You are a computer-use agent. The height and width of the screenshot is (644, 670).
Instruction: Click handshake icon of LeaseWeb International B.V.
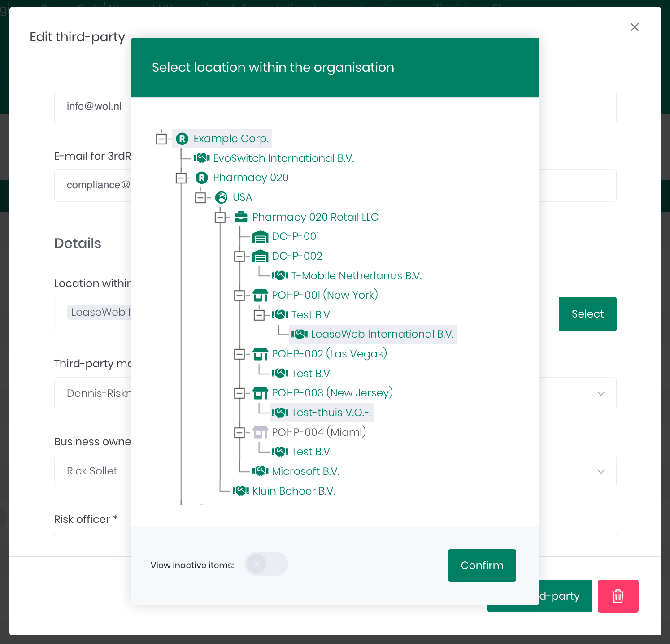(x=300, y=334)
